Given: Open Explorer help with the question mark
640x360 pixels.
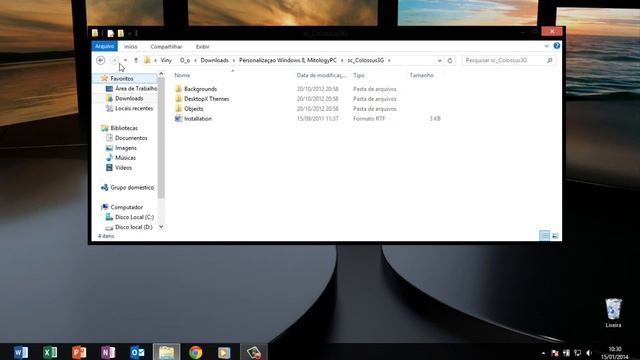Looking at the screenshot, I should tap(557, 46).
